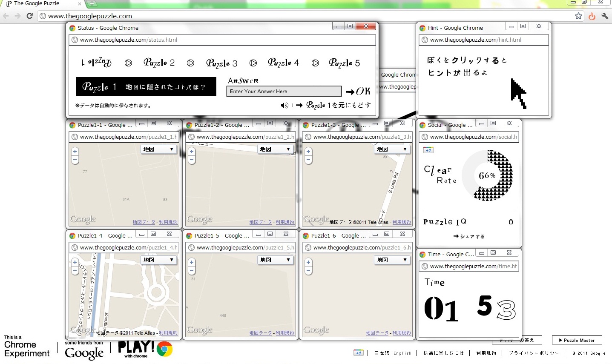Click the play arrow before Puzzle 5

[x=315, y=63]
